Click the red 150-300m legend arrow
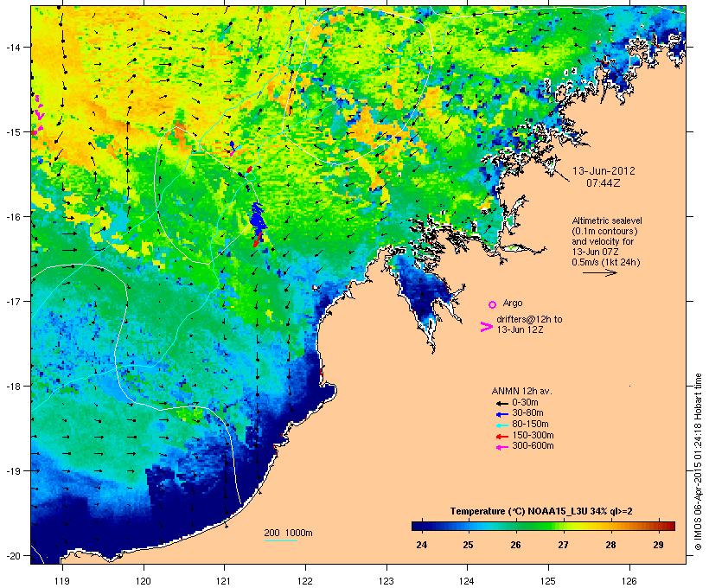This screenshot has height=588, width=709. point(501,436)
